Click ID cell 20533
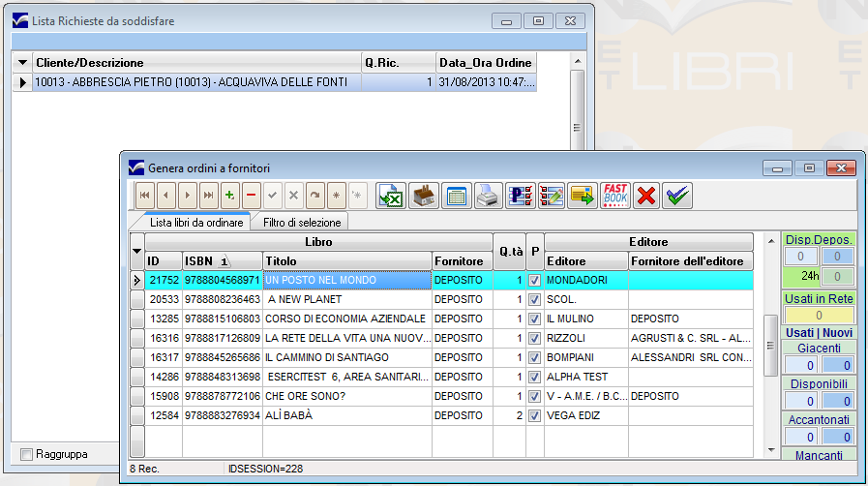Viewport: 868px width, 486px height. pos(164,299)
